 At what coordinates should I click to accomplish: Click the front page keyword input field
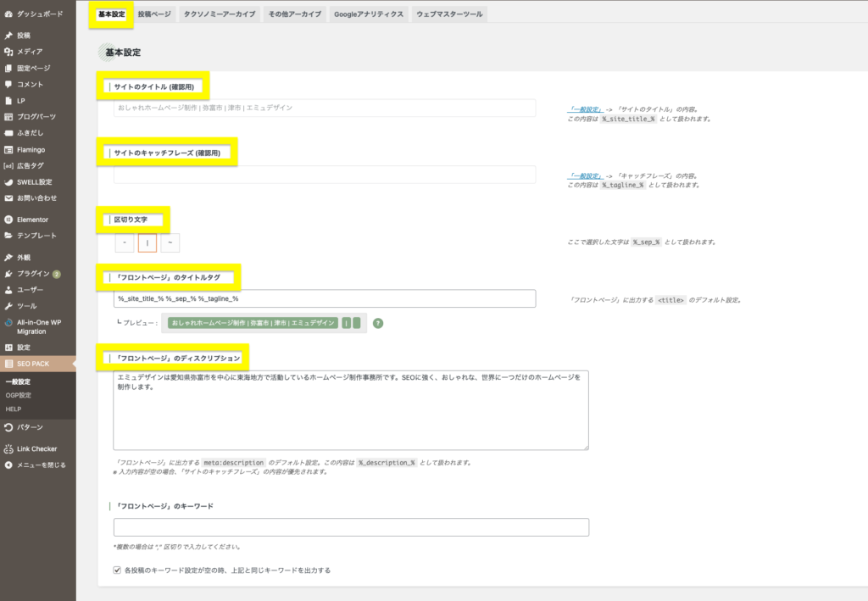pyautogui.click(x=351, y=527)
